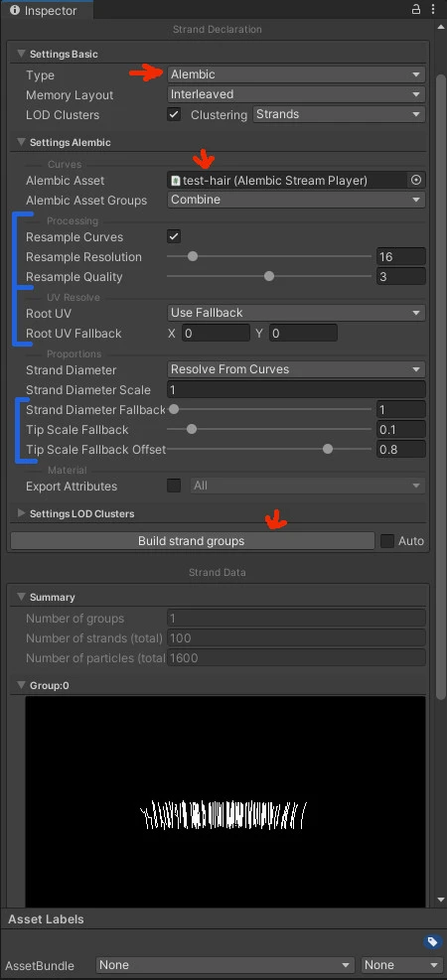Click the Number of particles value 1600
This screenshot has height=980, width=447.
(296, 657)
